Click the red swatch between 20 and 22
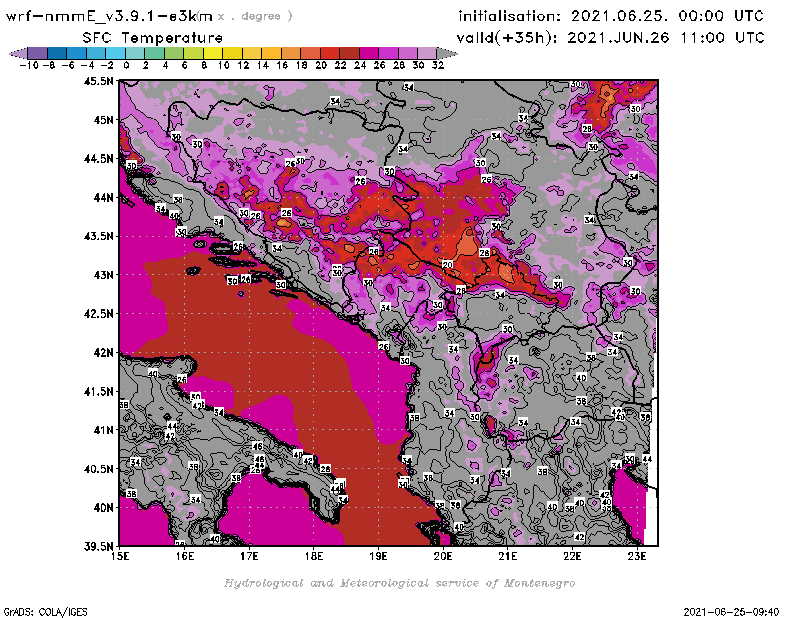 point(330,53)
